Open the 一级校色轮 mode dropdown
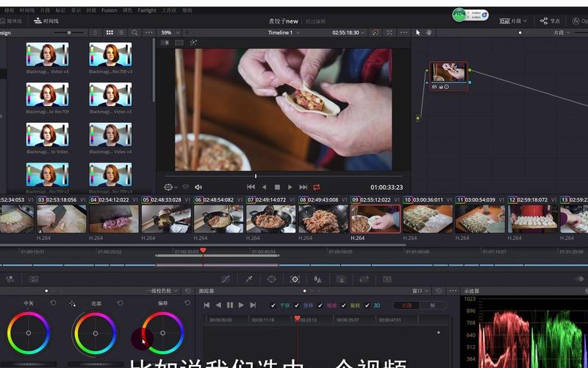Viewport: 588px width, 368px height. [162, 291]
